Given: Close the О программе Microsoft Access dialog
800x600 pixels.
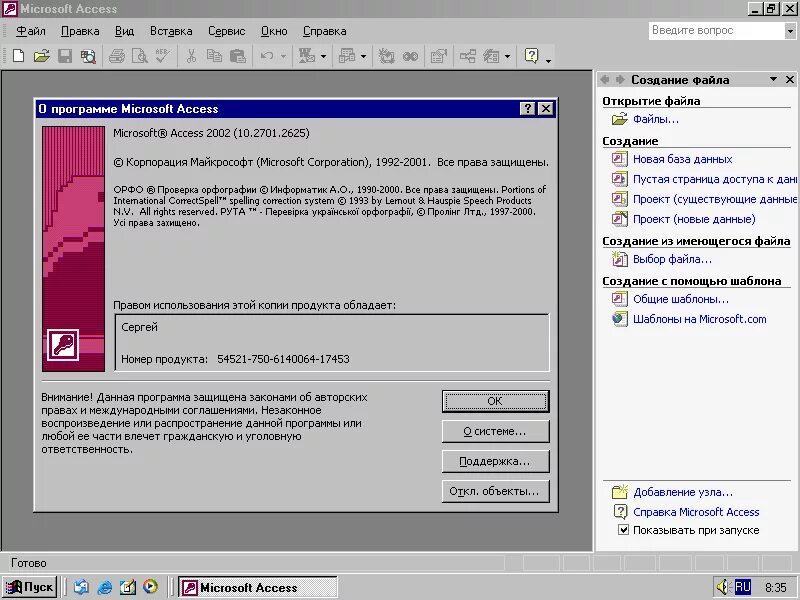Looking at the screenshot, I should tap(546, 108).
